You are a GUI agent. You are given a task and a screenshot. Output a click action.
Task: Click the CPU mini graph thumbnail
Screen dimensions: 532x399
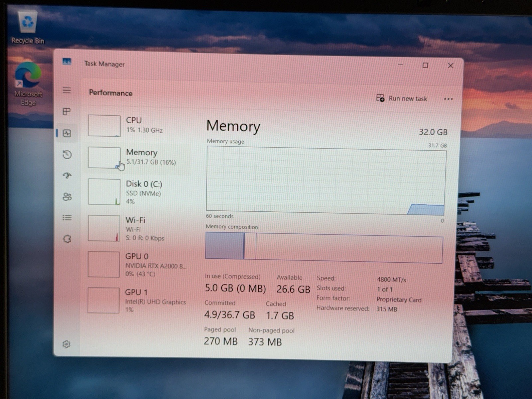coord(104,126)
